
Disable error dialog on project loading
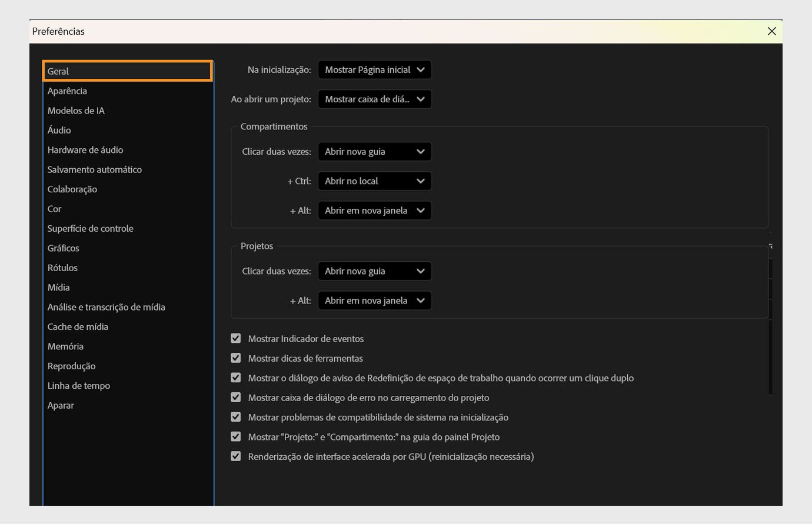tap(235, 397)
